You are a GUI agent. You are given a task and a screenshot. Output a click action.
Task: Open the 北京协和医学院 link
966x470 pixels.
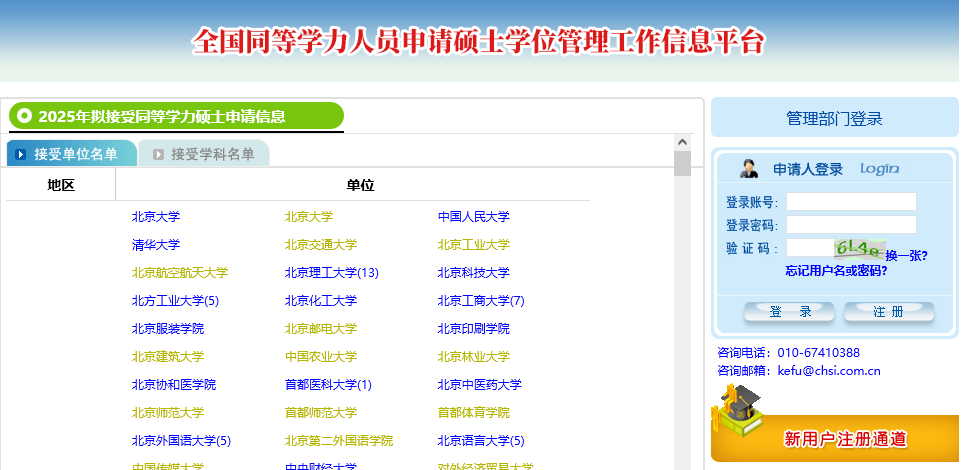pyautogui.click(x=174, y=385)
